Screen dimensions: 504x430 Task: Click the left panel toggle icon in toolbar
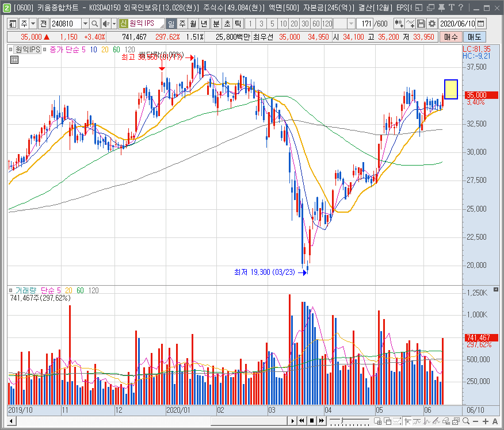pos(13,24)
